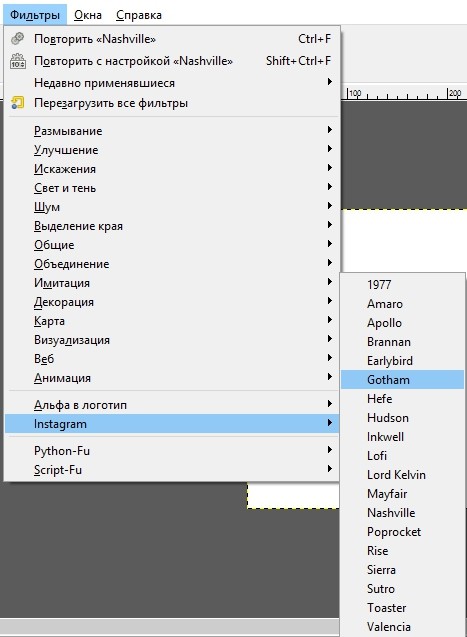This screenshot has width=467, height=637.
Task: Open the Фильтры menu
Action: pyautogui.click(x=35, y=15)
